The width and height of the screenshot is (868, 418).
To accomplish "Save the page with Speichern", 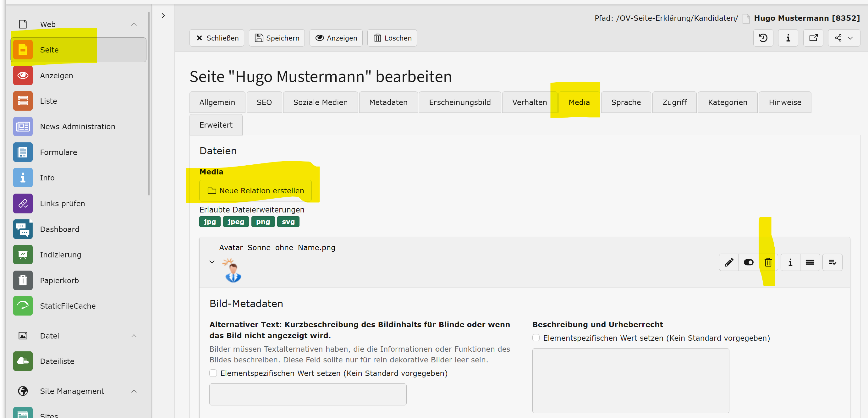I will click(277, 38).
